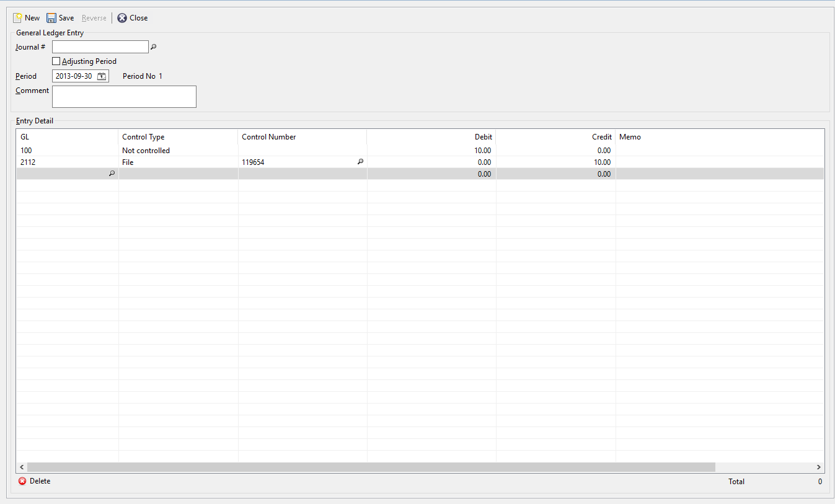Click Credit 0.00 in GL 100 row

coord(556,150)
